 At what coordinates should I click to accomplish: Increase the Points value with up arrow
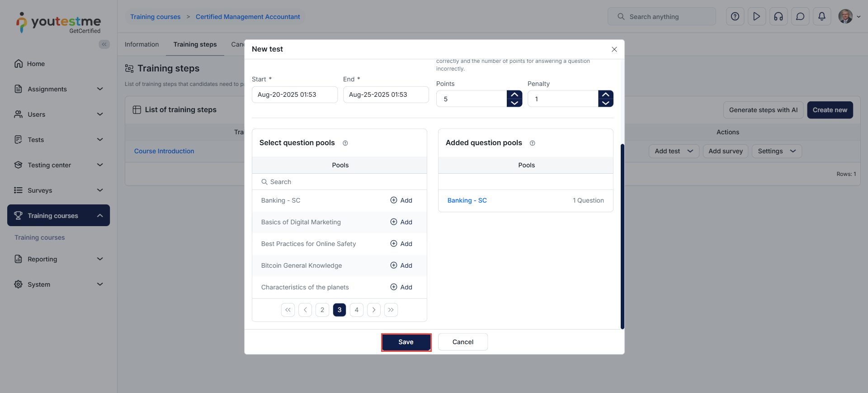(514, 95)
